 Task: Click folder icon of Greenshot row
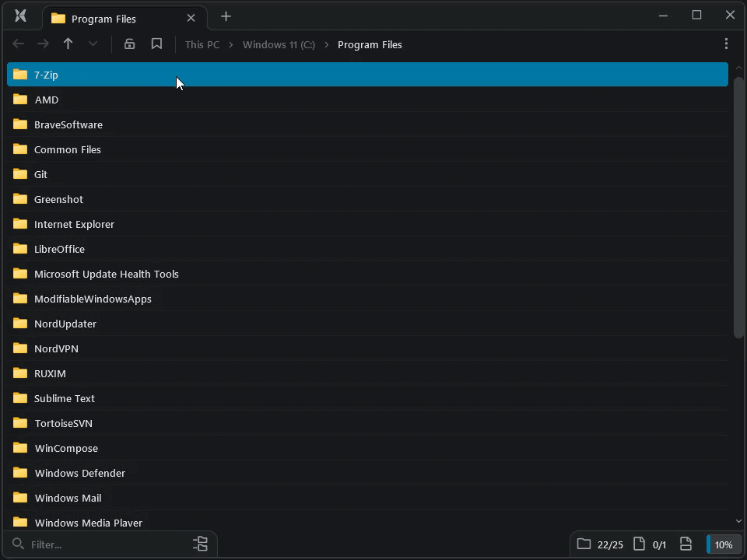tap(20, 198)
